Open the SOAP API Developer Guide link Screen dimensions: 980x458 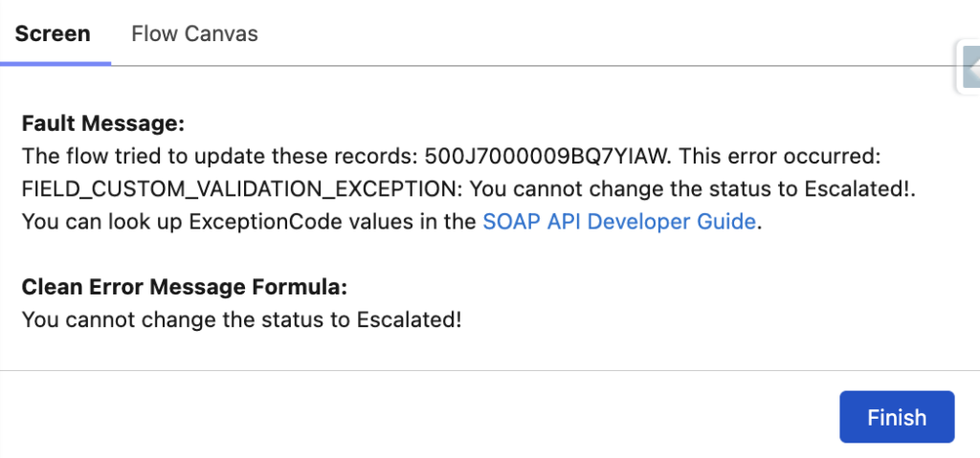[619, 222]
